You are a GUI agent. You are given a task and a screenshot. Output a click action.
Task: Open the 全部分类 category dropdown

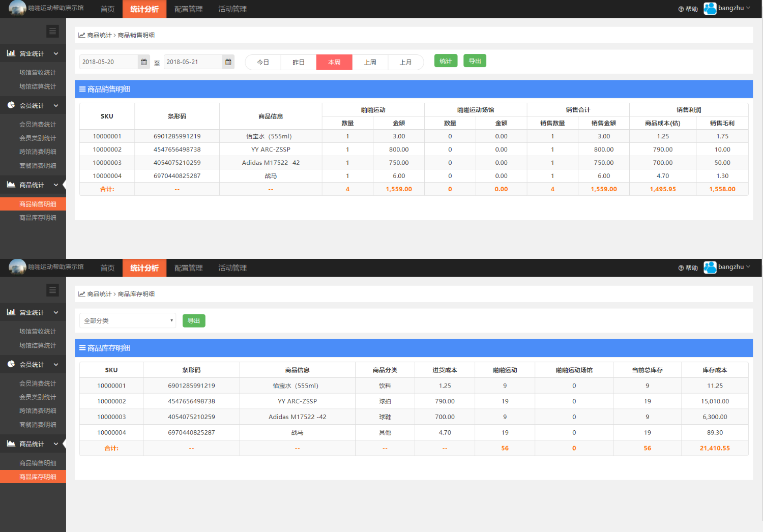pos(128,320)
